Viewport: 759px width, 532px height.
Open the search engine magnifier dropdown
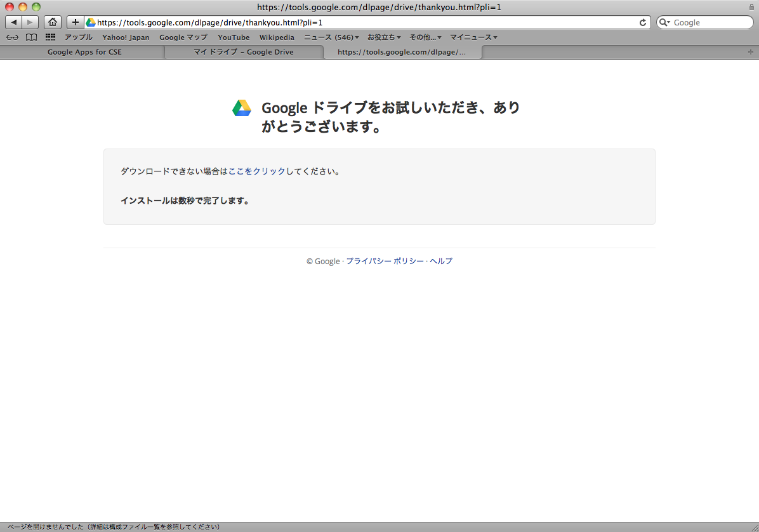point(665,22)
